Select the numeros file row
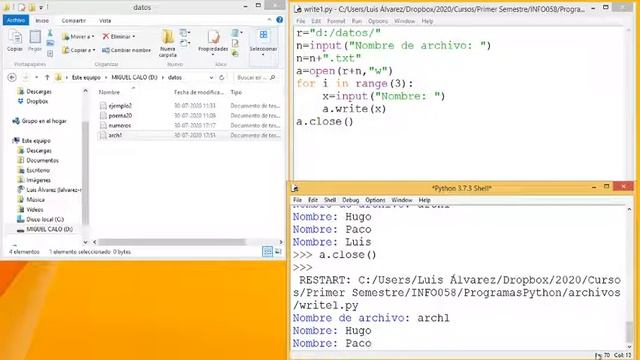Image resolution: width=640 pixels, height=360 pixels. tap(189, 125)
